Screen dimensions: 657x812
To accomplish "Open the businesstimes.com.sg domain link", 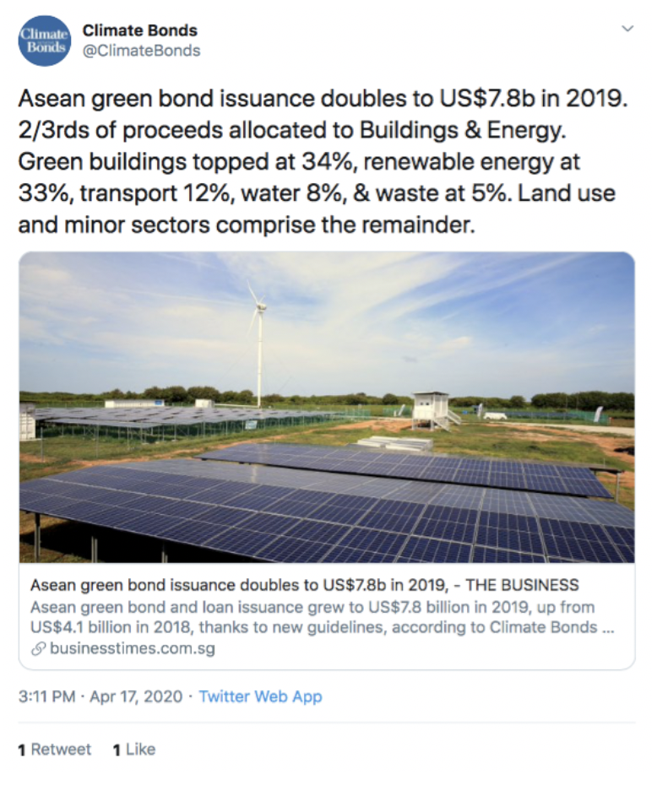I will click(x=133, y=648).
